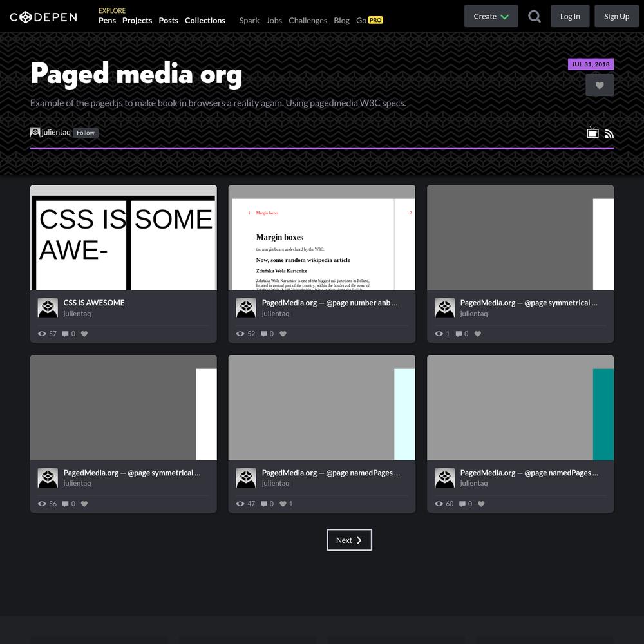Go to Next page of pens
The image size is (644, 644).
click(349, 540)
